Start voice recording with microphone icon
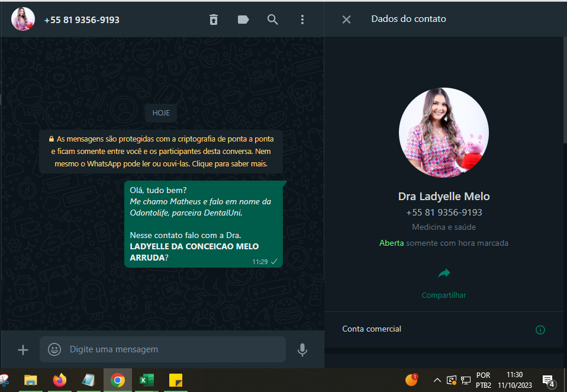 pos(302,350)
